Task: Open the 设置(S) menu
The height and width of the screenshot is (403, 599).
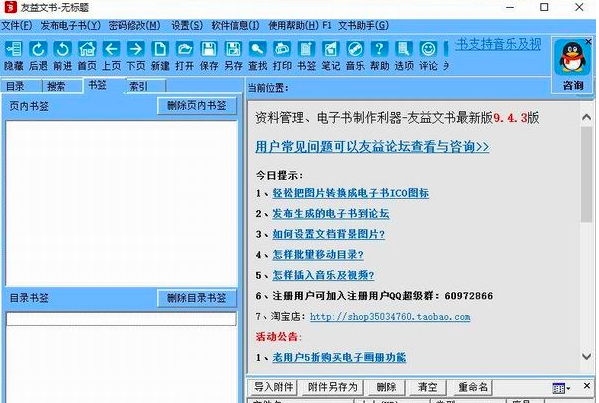Action: coord(187,26)
